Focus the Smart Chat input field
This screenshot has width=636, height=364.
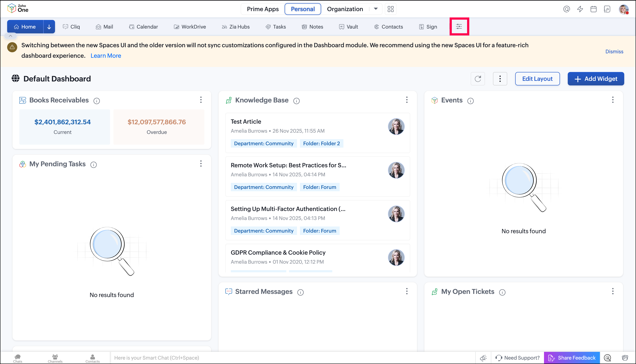(x=293, y=358)
